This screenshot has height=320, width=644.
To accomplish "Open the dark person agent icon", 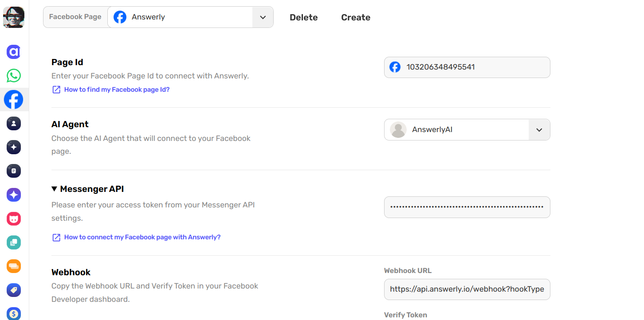I will (x=14, y=123).
